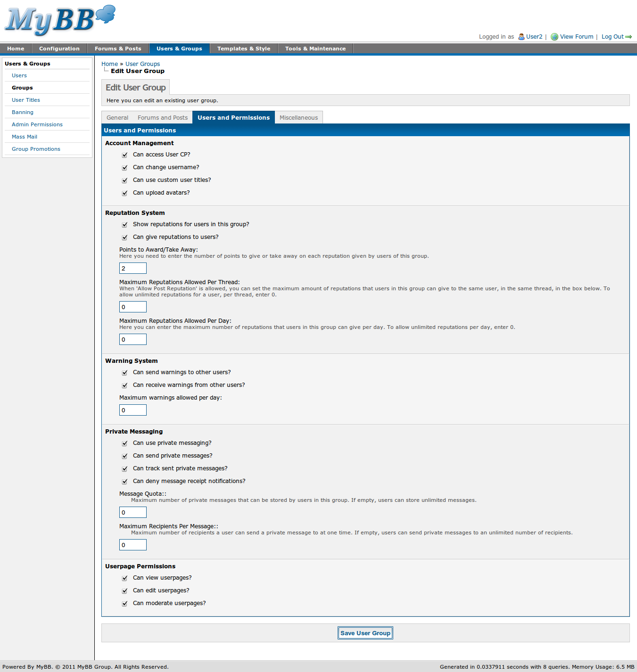
Task: Uncheck Can use private messaging
Action: pyautogui.click(x=124, y=443)
